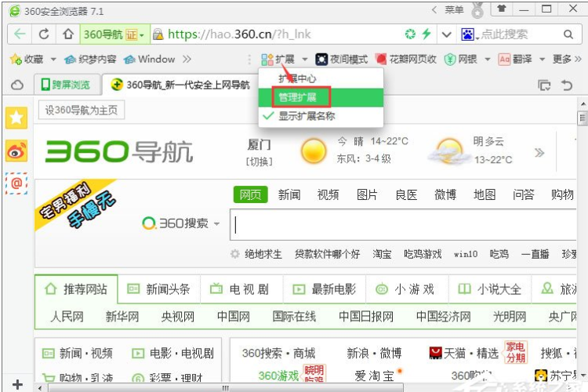Switch to the 360导航 tab

click(x=181, y=85)
